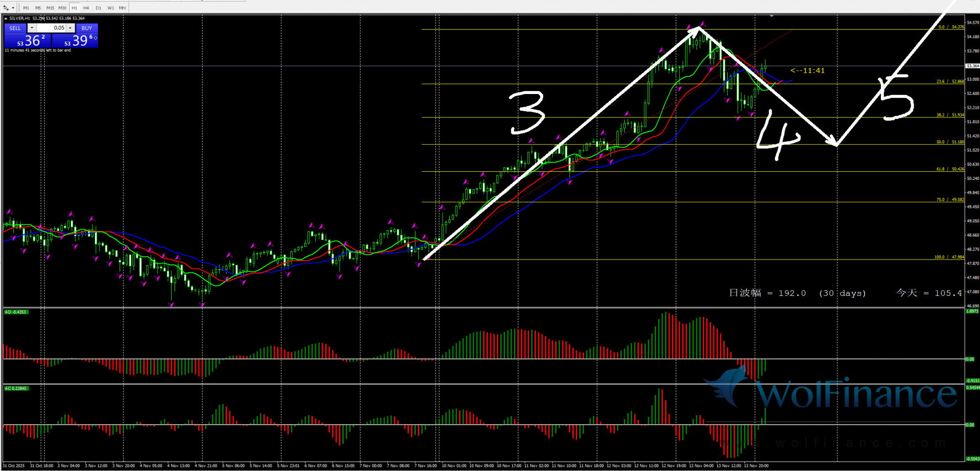Change to the D1 daily timeframe
The height and width of the screenshot is (471, 980).
coord(98,8)
